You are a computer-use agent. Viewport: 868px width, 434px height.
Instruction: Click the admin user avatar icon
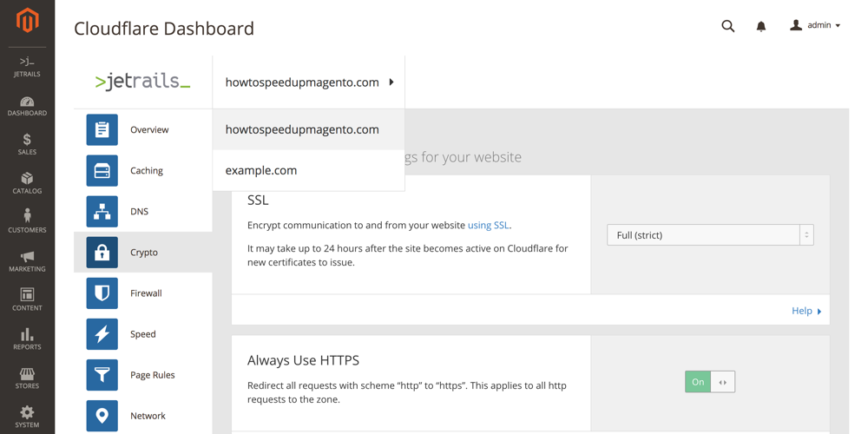pyautogui.click(x=796, y=25)
